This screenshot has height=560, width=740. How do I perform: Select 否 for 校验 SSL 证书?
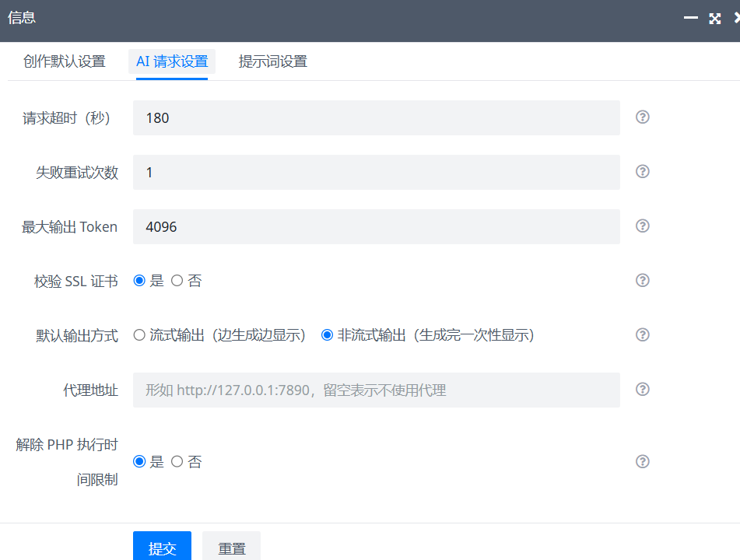(x=177, y=281)
